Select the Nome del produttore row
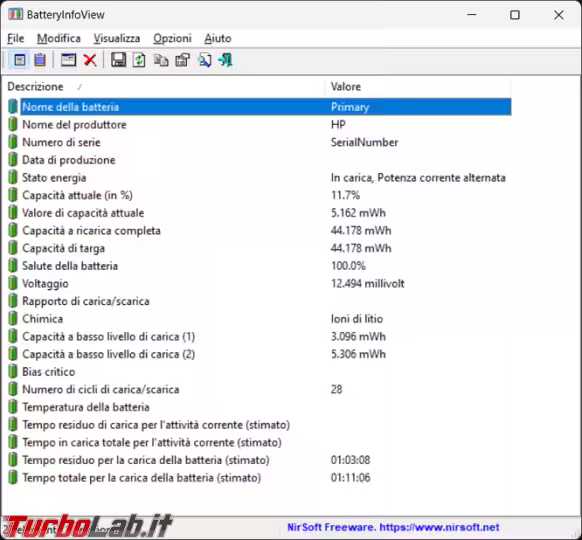 coord(259,125)
